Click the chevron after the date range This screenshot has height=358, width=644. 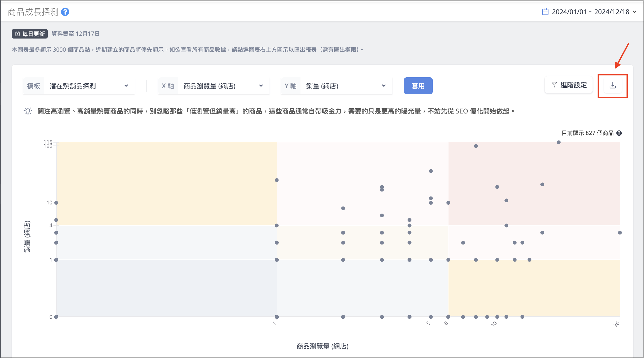tap(635, 12)
